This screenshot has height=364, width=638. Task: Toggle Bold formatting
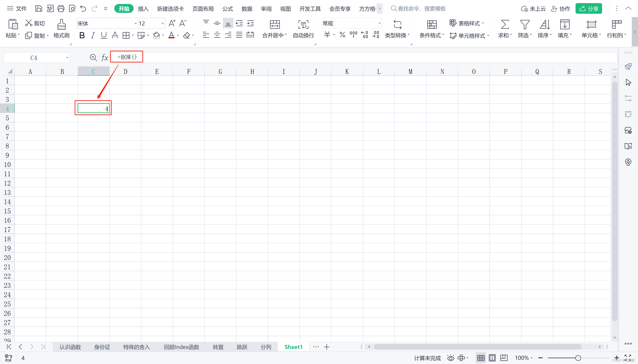[82, 35]
